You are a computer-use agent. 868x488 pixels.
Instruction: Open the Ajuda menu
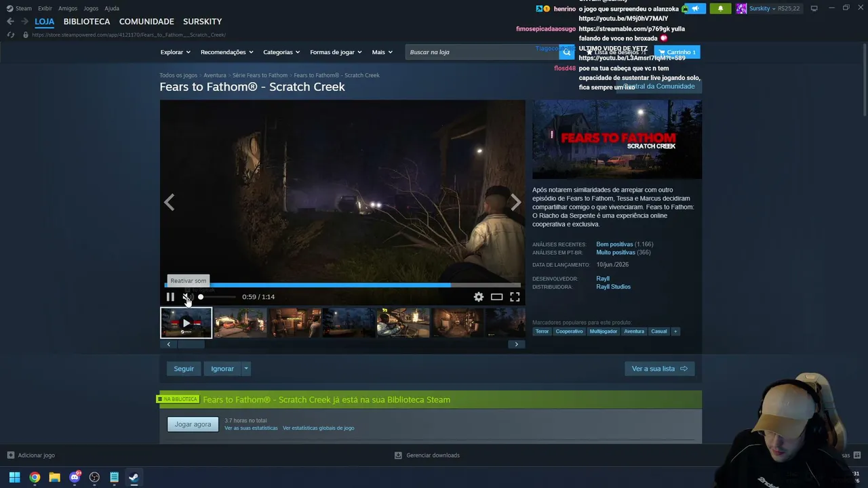coord(112,8)
